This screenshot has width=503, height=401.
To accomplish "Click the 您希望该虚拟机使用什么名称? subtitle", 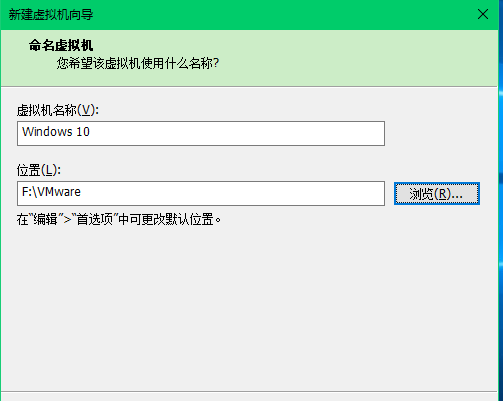I will pyautogui.click(x=138, y=63).
